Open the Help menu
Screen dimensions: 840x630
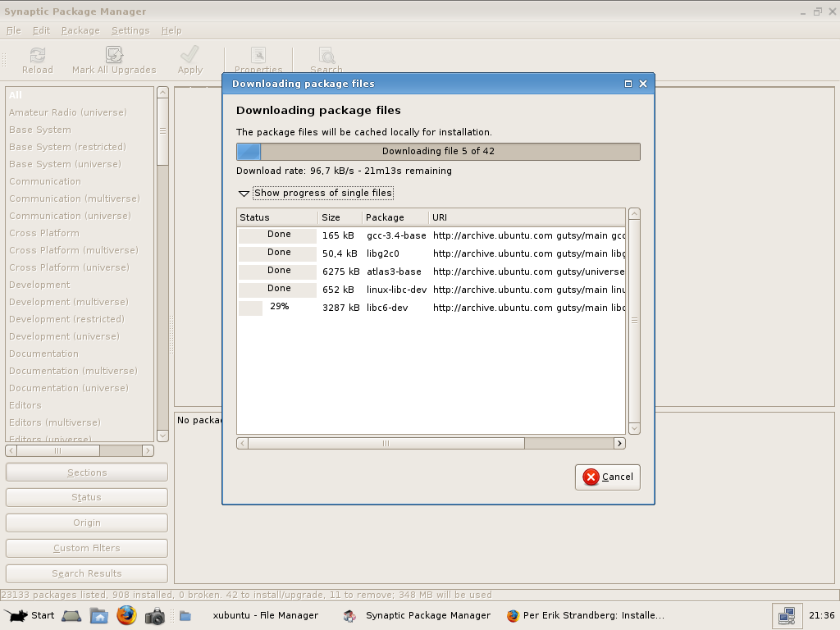coord(171,30)
